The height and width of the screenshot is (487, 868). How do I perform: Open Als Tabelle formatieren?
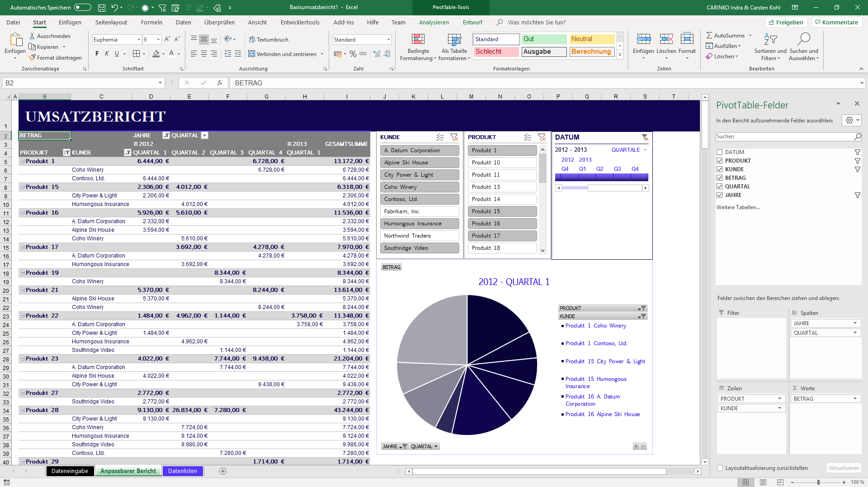point(454,47)
